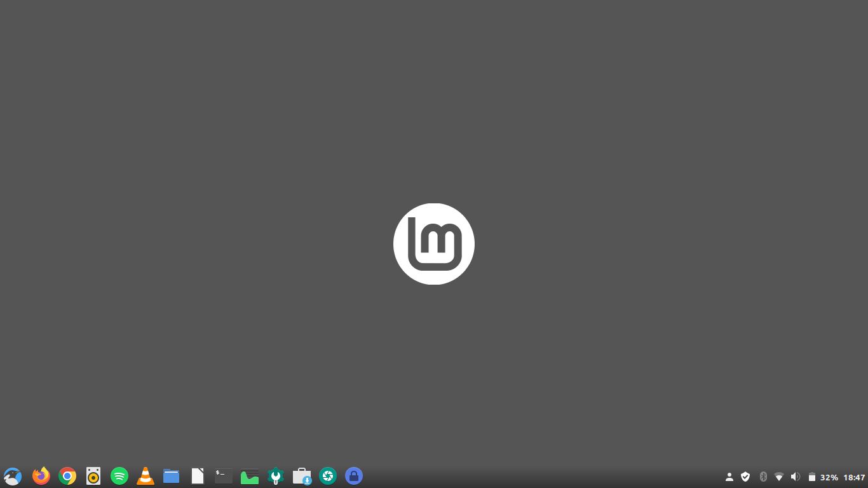The width and height of the screenshot is (868, 488).
Task: Open the Nemo file manager
Action: (x=171, y=476)
